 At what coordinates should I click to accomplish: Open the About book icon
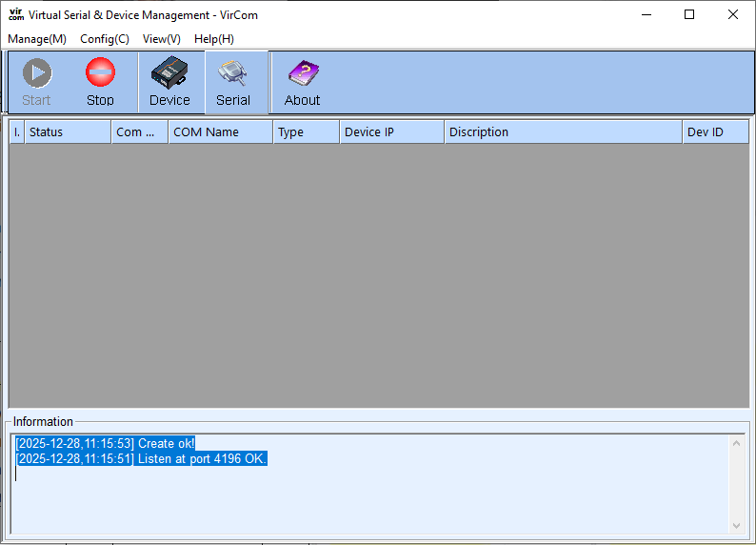[302, 73]
